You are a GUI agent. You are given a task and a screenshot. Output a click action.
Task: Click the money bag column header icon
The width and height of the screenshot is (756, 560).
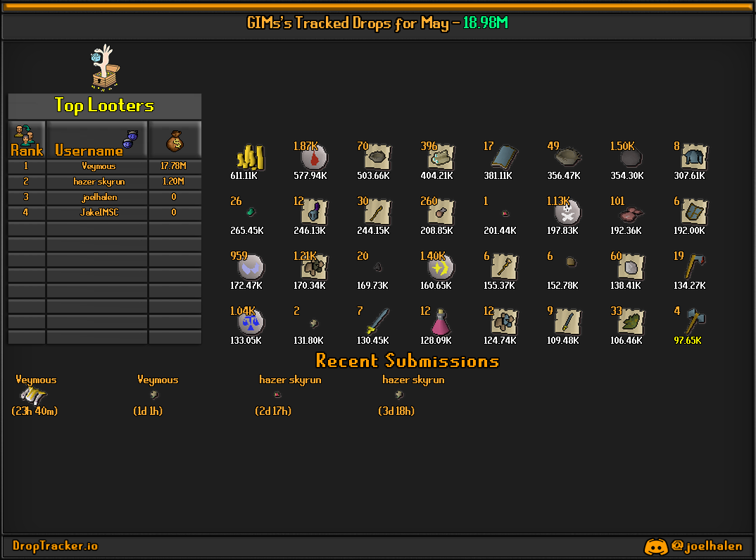coord(175,140)
